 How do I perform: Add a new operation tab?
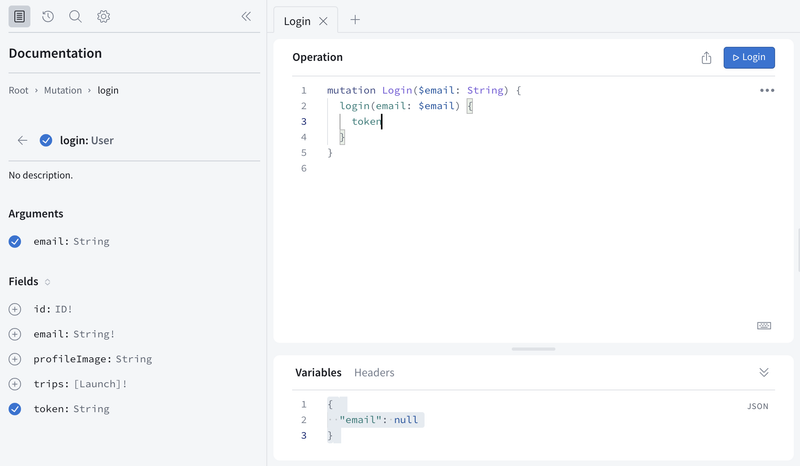355,20
